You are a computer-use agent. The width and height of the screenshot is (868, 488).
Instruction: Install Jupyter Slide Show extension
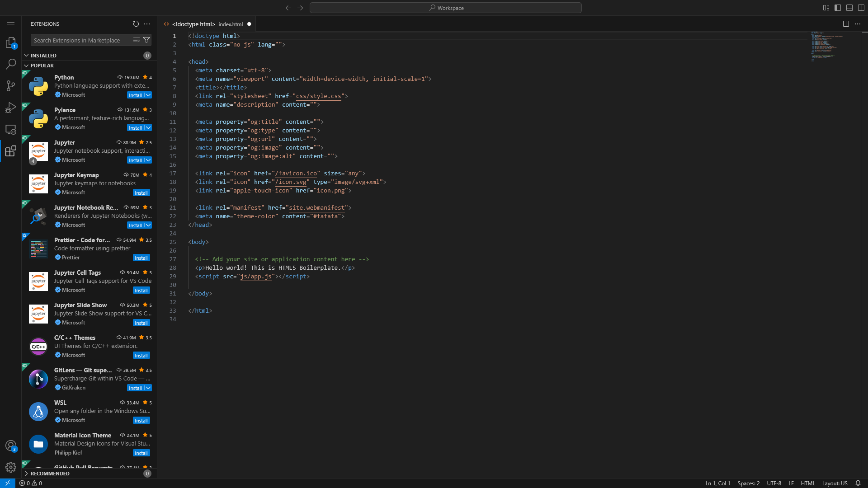(x=142, y=323)
